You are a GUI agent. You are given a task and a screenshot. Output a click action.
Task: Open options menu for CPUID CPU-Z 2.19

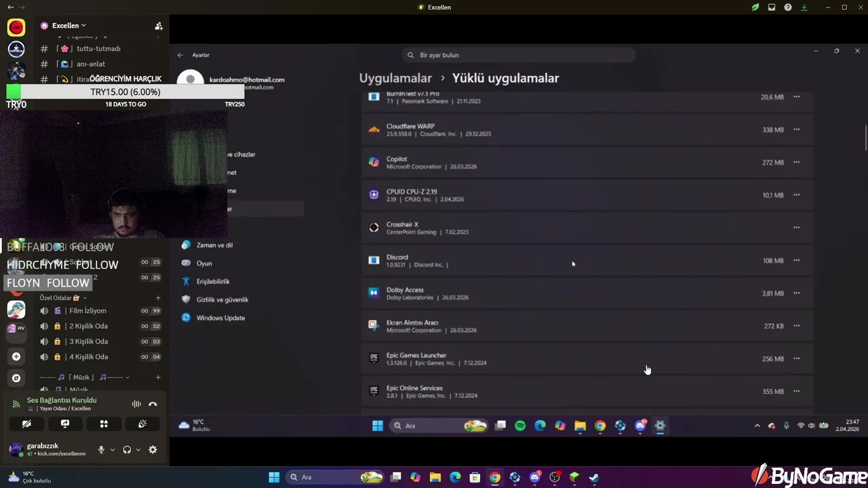tap(797, 195)
